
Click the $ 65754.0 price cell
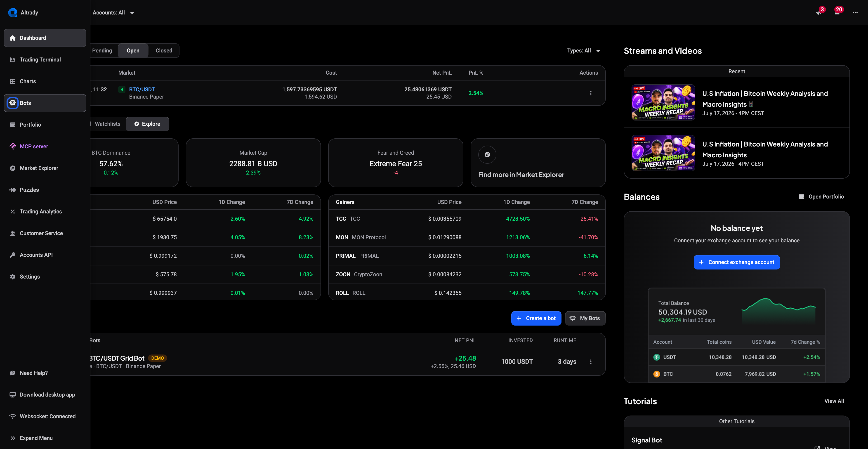point(164,219)
